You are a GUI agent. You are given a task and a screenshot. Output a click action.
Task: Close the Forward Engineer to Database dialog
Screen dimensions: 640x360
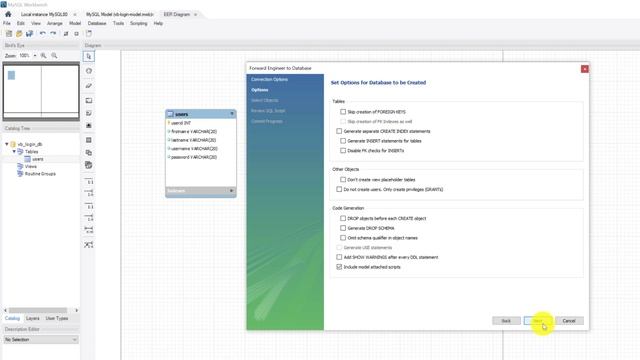coord(584,69)
